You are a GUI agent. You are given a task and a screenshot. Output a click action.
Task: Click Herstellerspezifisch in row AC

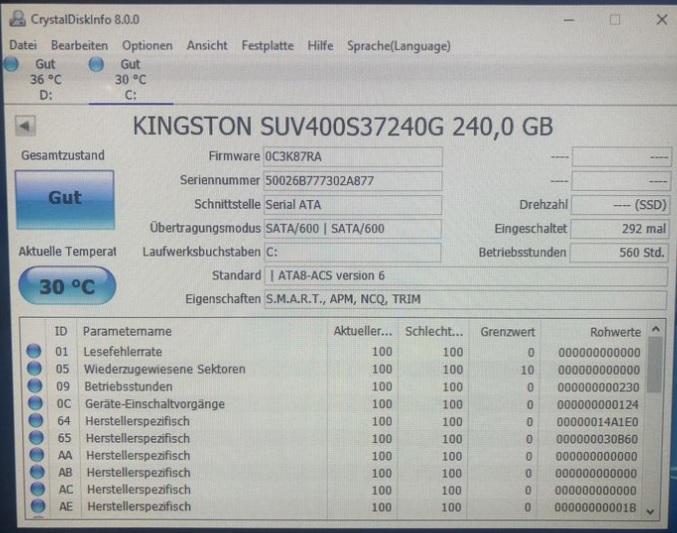139,490
